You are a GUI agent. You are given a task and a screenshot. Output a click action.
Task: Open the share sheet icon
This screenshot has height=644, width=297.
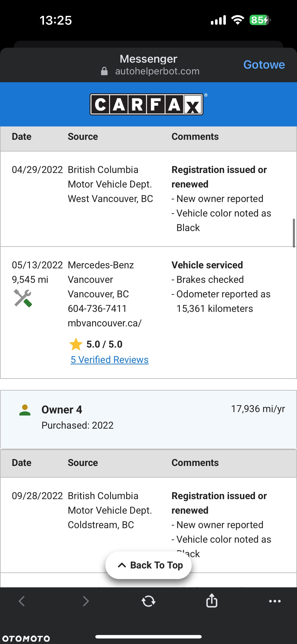tap(212, 600)
